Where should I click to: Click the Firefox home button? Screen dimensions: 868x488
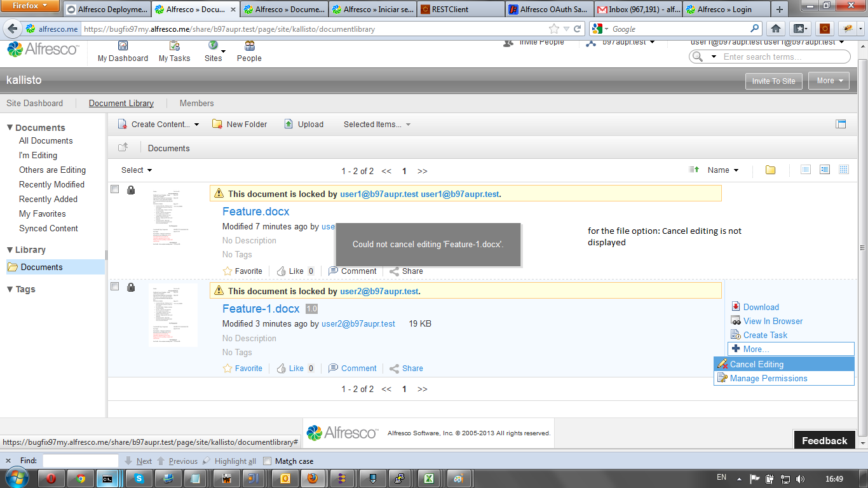[776, 29]
